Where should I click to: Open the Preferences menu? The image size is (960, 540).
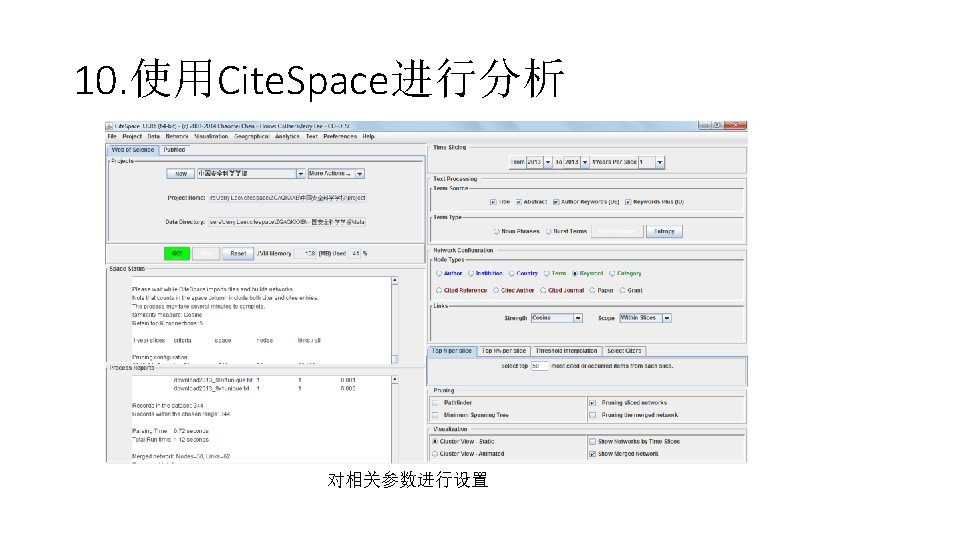340,137
